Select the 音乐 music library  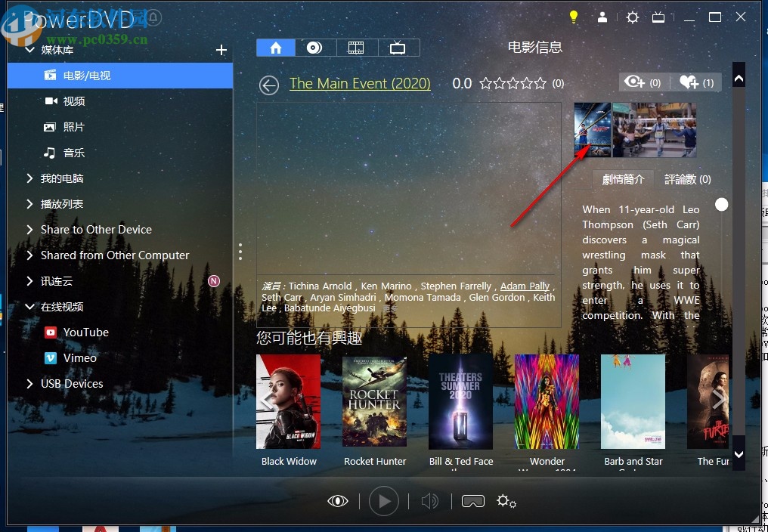point(73,152)
